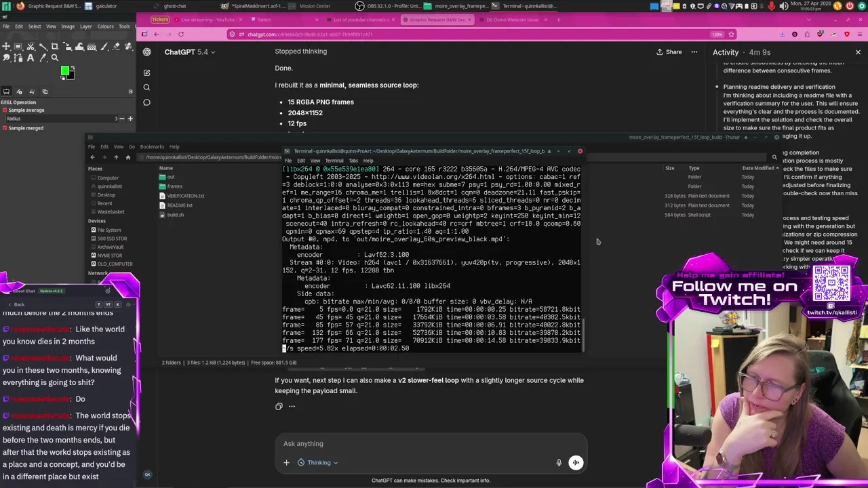The width and height of the screenshot is (868, 488).
Task: Select the GIMP Colour Picker tool
Action: tap(43, 58)
